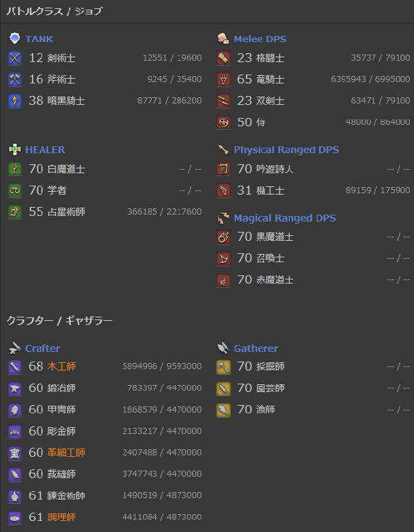Click experience value 6395943 / 6995000
The height and width of the screenshot is (532, 414).
point(371,79)
